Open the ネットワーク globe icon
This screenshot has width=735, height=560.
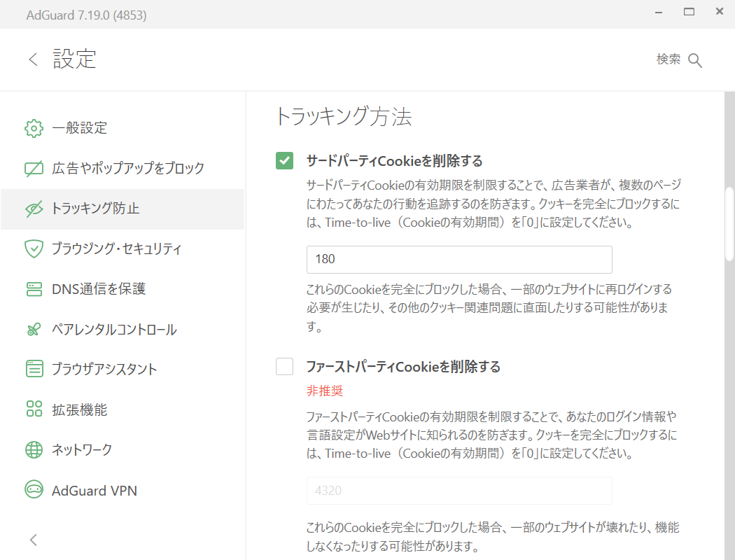click(33, 450)
